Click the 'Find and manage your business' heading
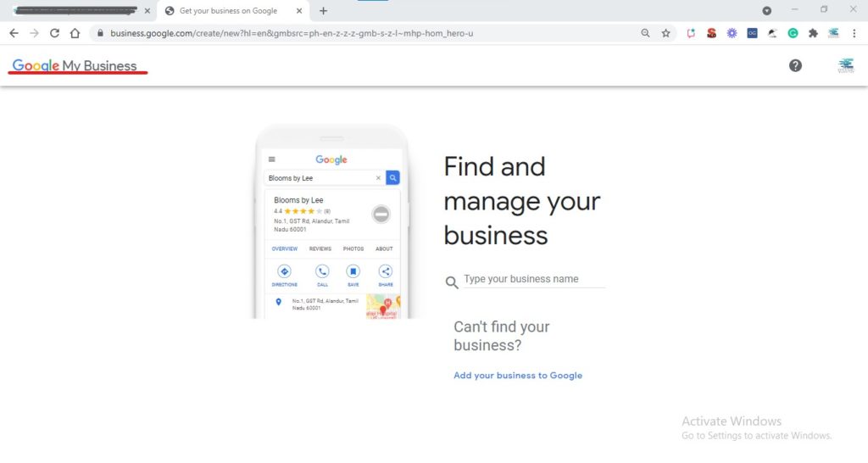This screenshot has width=868, height=463. pos(521,200)
